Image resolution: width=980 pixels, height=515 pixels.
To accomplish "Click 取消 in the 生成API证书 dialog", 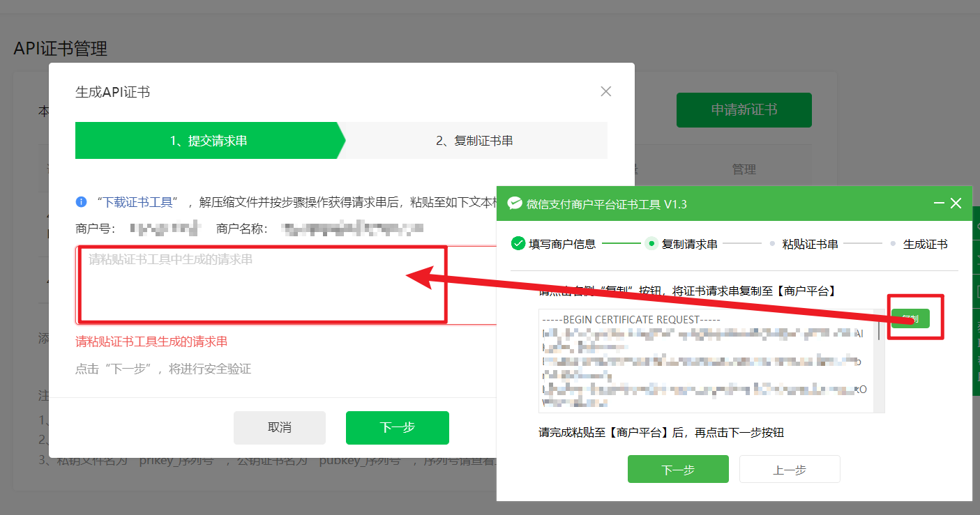I will click(x=280, y=428).
